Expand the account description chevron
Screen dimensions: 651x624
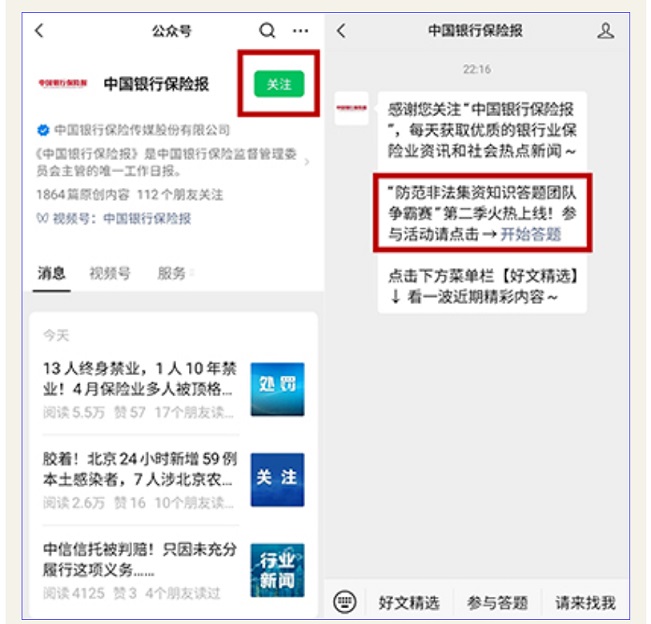tap(307, 162)
